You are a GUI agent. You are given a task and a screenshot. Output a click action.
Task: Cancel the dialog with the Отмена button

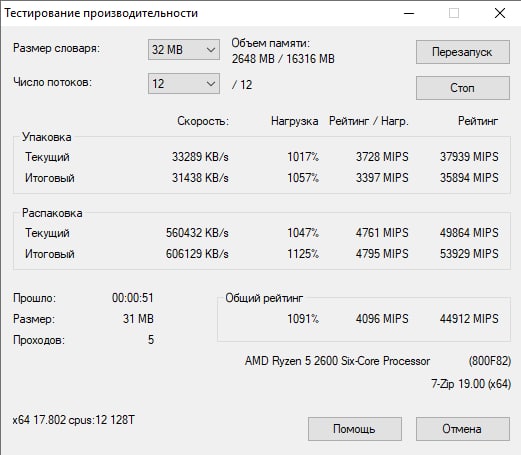point(463,429)
